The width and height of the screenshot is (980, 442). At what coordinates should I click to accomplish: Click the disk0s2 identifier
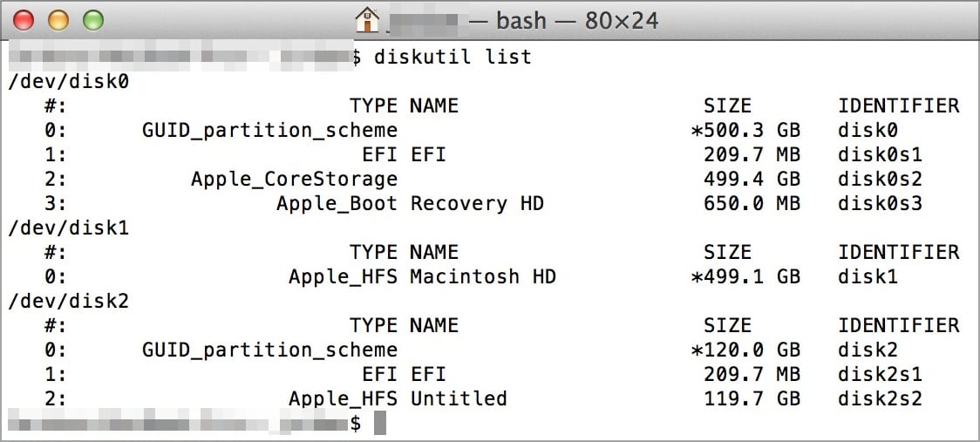click(x=880, y=180)
